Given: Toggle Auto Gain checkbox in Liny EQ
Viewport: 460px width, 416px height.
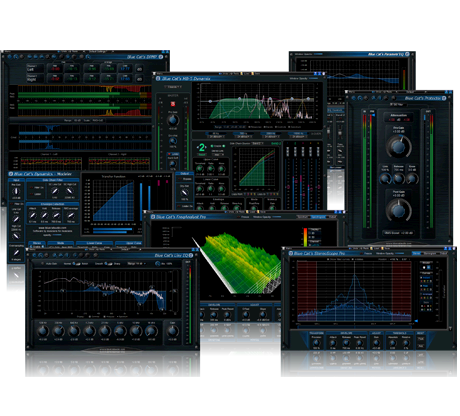Looking at the screenshot, I should (x=49, y=264).
